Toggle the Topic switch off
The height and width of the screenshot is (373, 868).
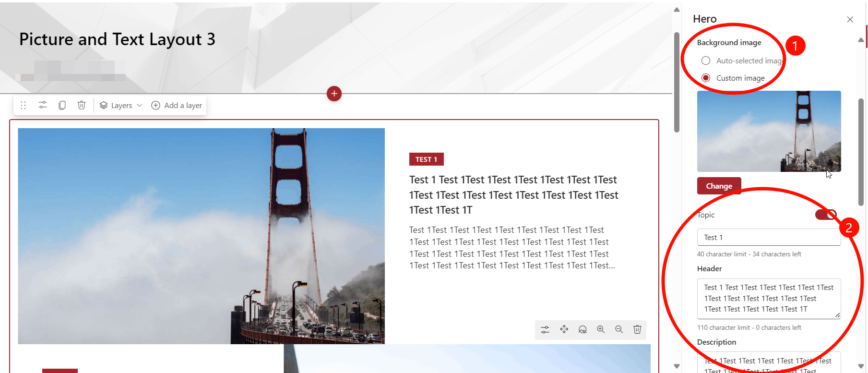pos(826,215)
